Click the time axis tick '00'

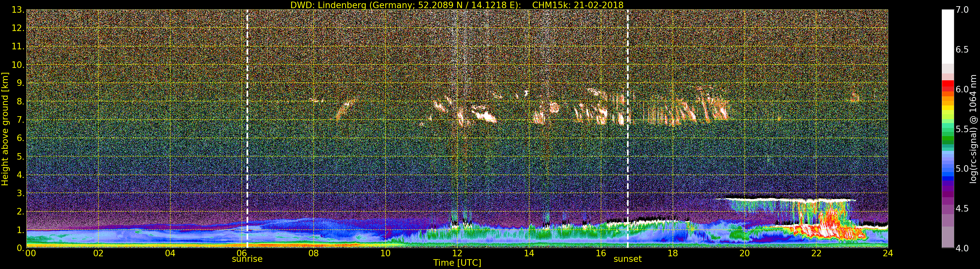tap(30, 253)
